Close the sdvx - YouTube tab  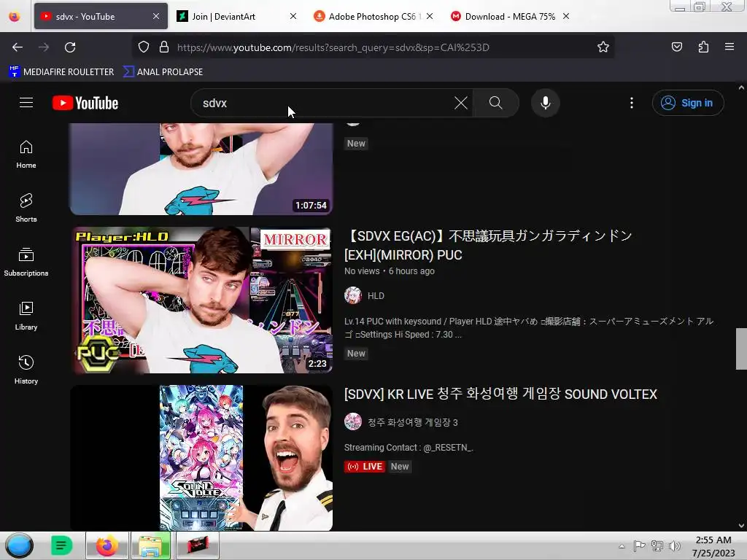point(156,16)
